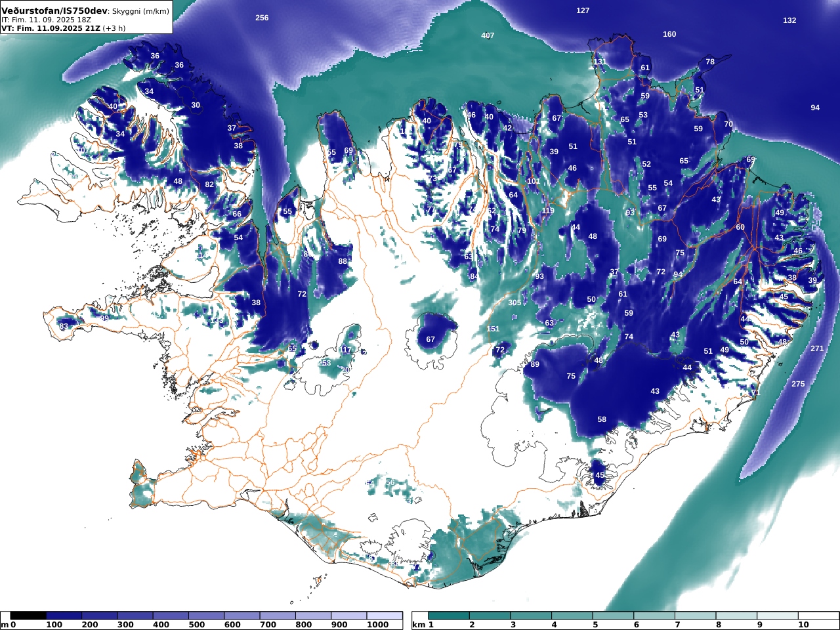The height and width of the screenshot is (630, 840).
Task: Click the dark teal swatch between km 1 and 2
Action: click(449, 616)
